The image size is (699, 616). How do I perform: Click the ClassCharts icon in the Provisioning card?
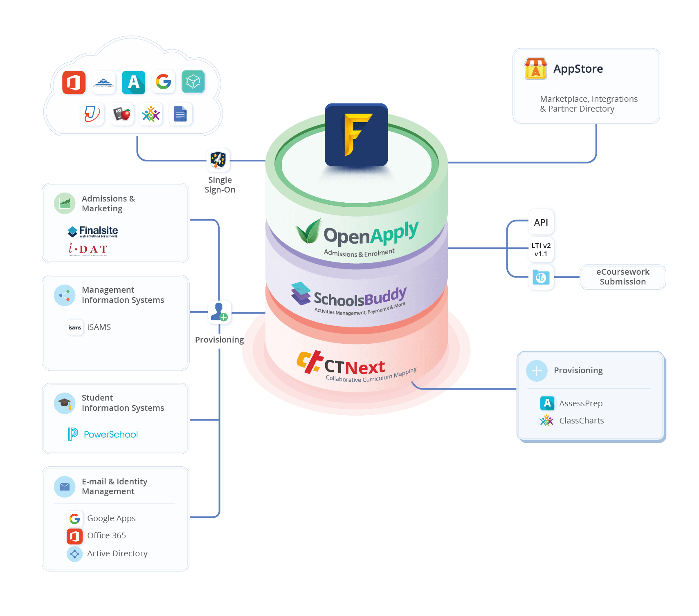pyautogui.click(x=547, y=421)
